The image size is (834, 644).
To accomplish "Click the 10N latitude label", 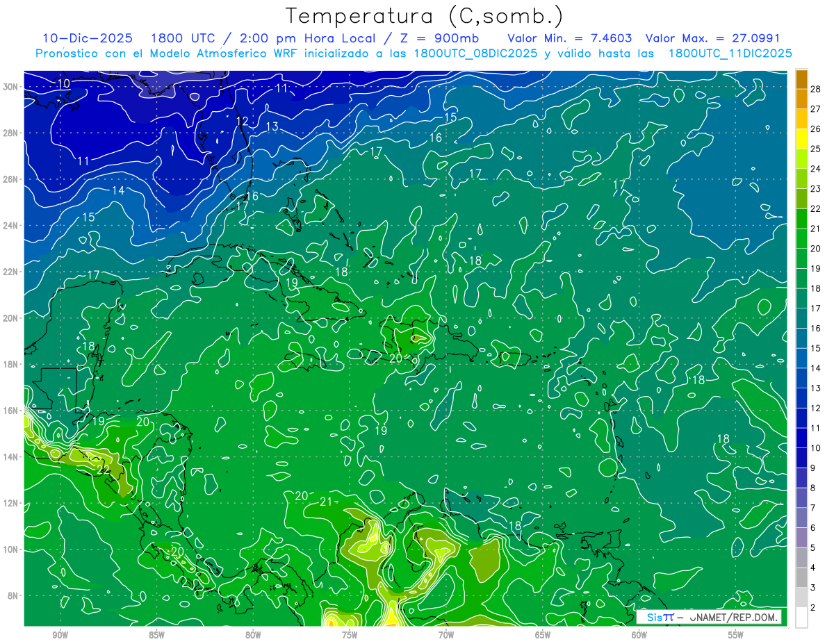I will point(12,550).
